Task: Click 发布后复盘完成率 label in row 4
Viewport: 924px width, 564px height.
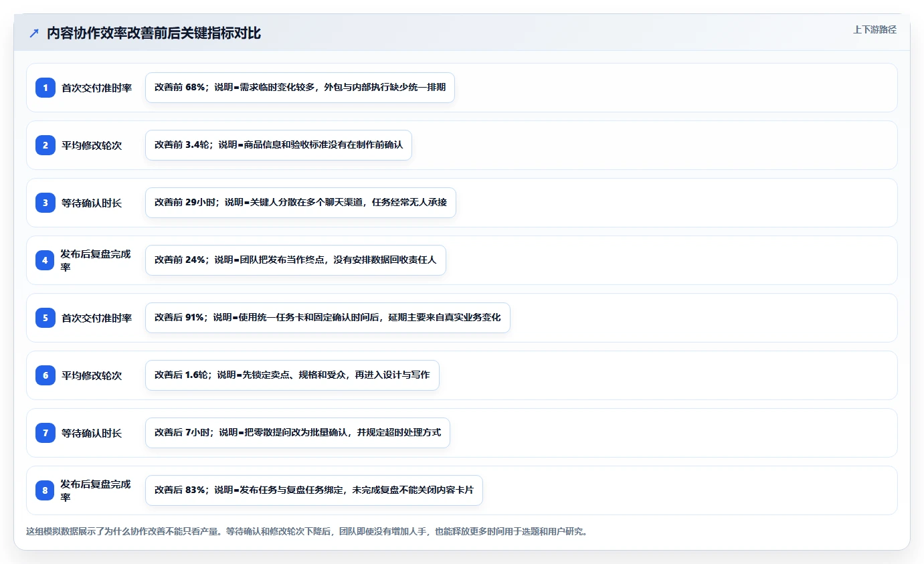Action: 96,260
